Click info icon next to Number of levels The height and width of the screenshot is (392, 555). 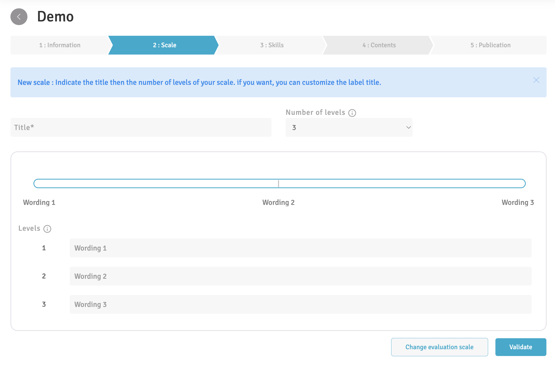[x=352, y=113]
